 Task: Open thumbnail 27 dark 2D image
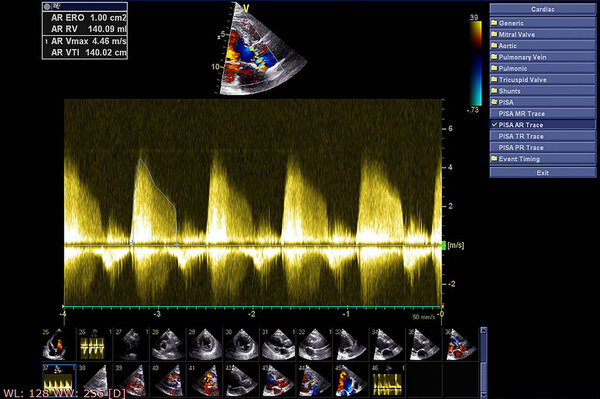(x=131, y=344)
